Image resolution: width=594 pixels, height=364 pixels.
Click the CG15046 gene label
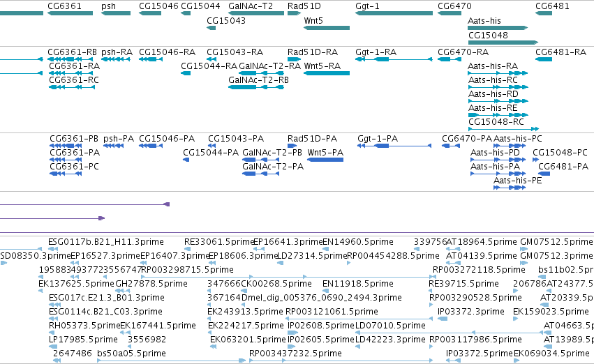pyautogui.click(x=158, y=6)
